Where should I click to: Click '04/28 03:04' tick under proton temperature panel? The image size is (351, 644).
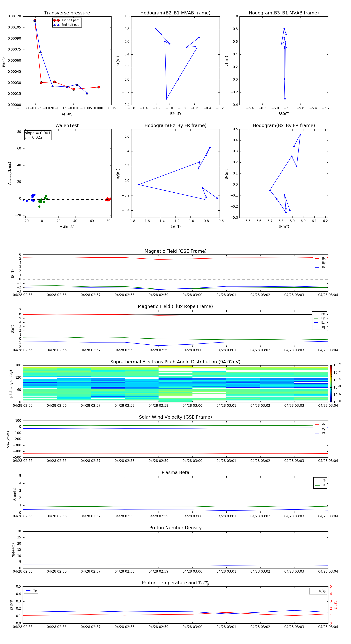(x=328, y=627)
